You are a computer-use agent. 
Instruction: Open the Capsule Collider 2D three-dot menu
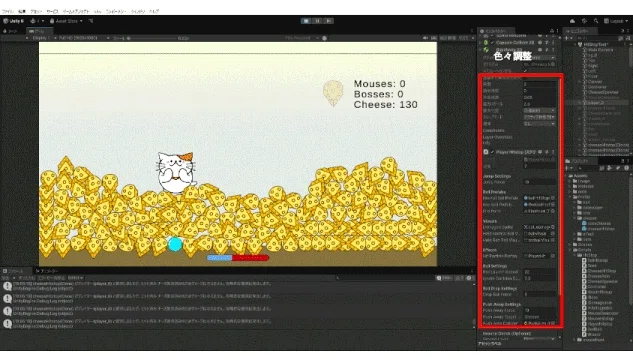[x=553, y=42]
